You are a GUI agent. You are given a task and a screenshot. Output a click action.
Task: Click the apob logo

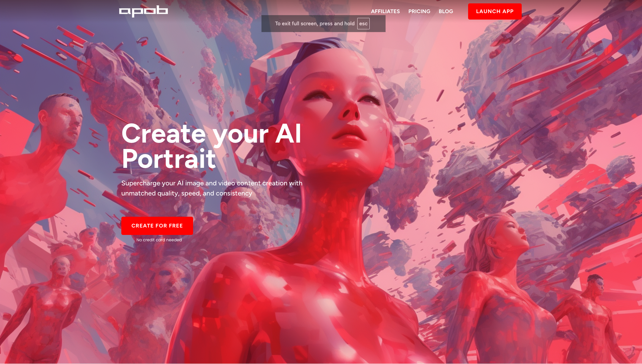(x=144, y=11)
